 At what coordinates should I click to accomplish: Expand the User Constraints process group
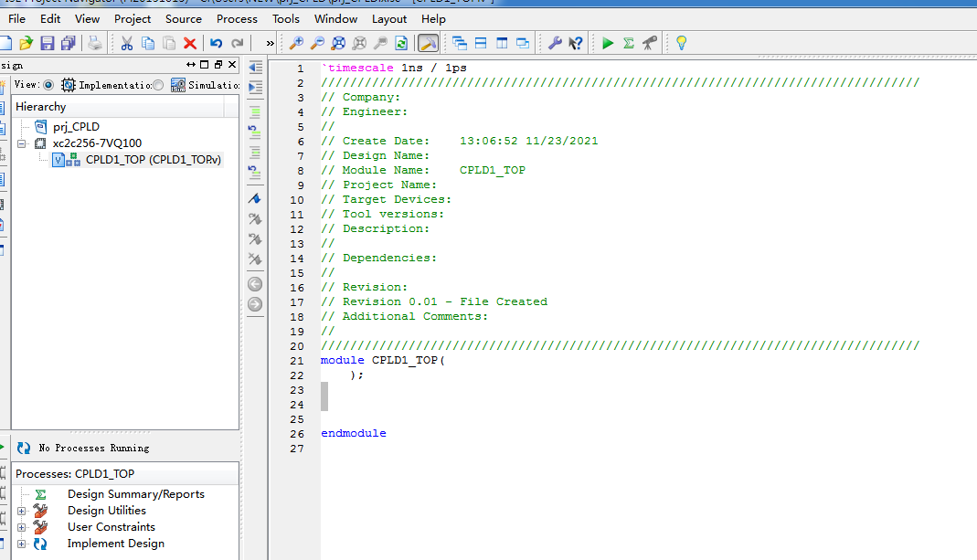pos(23,526)
